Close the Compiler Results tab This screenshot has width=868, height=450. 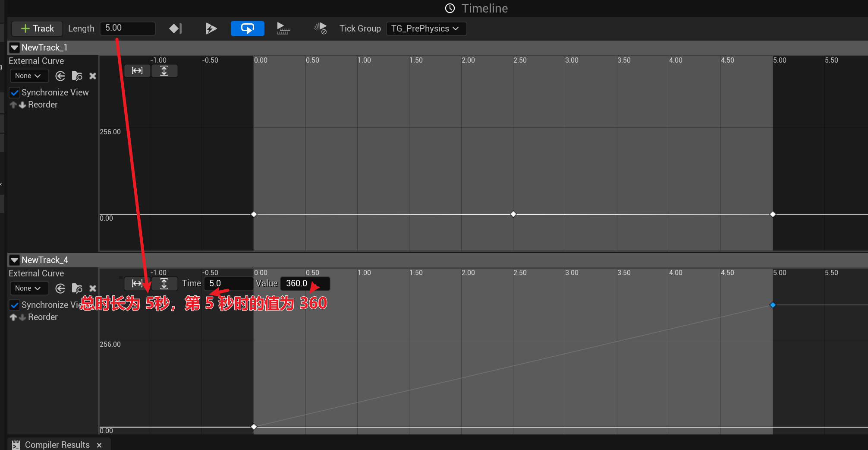coord(99,445)
